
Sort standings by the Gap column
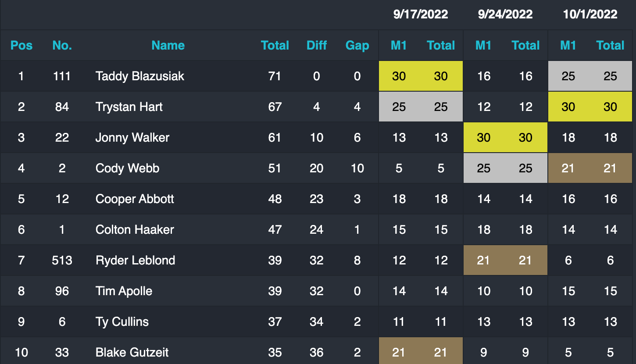pyautogui.click(x=357, y=45)
